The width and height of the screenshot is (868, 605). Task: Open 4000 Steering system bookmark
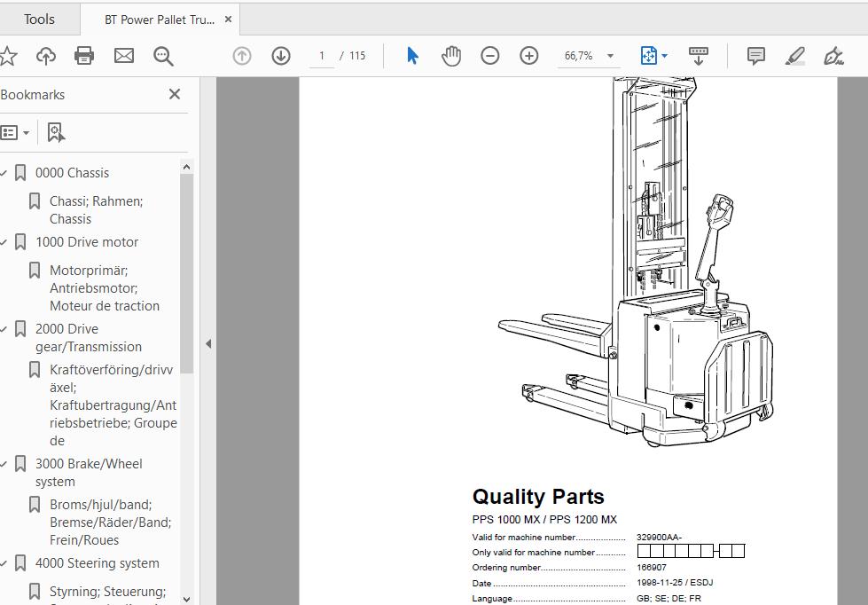(98, 563)
